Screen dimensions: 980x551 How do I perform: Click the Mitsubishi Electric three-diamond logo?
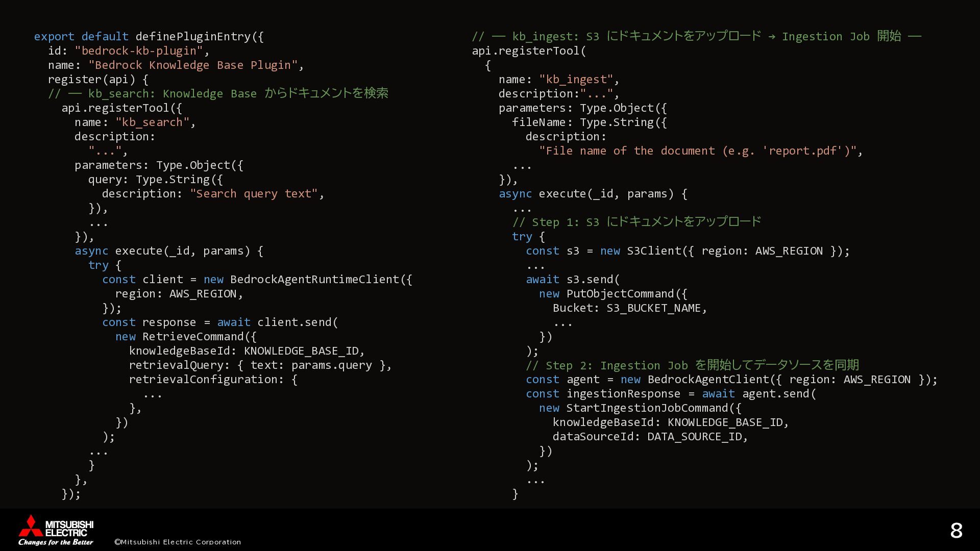click(31, 525)
